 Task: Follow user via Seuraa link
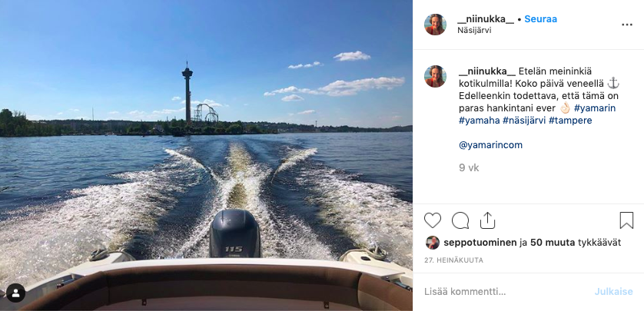coord(540,19)
